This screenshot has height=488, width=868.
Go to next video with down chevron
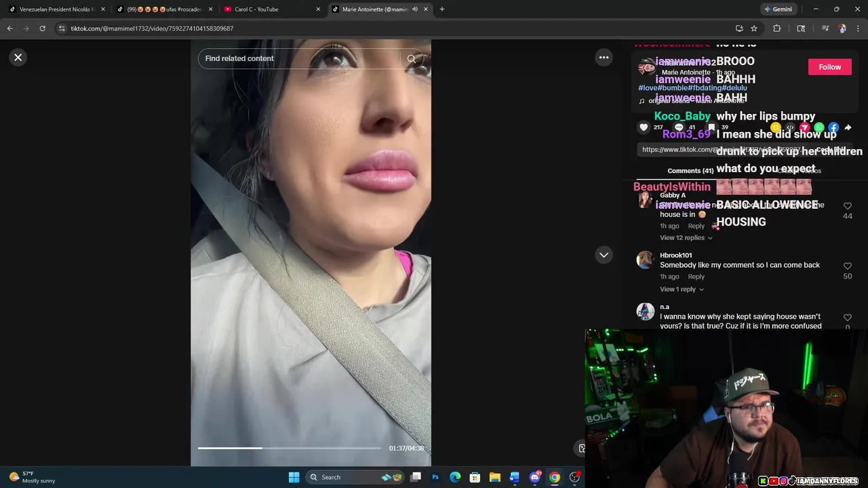coord(604,255)
